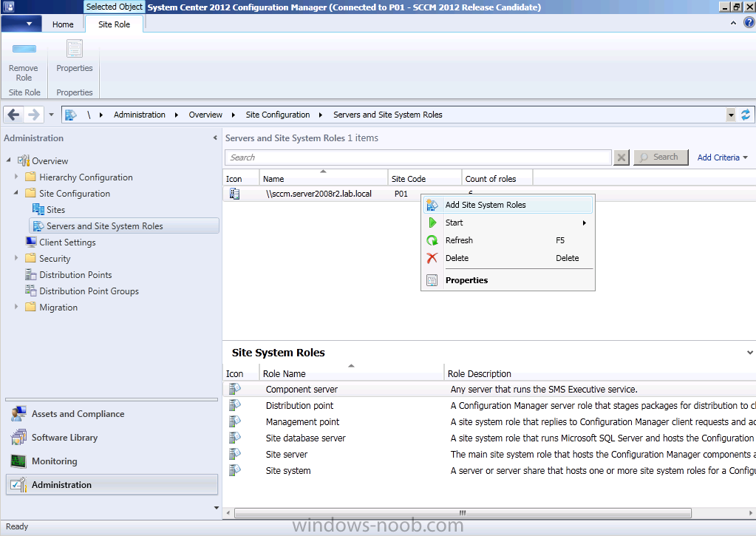Screen dimensions: 756x536
Task: Expand the Hierarchy Configuration folder
Action: point(16,177)
